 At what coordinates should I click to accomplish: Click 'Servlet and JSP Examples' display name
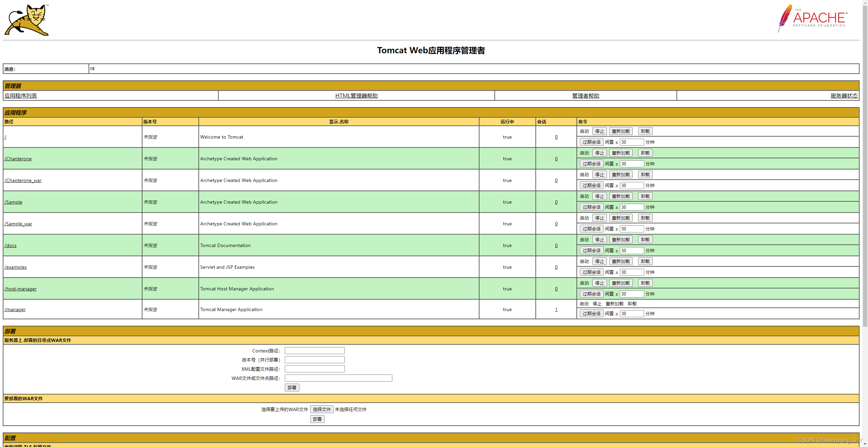227,267
